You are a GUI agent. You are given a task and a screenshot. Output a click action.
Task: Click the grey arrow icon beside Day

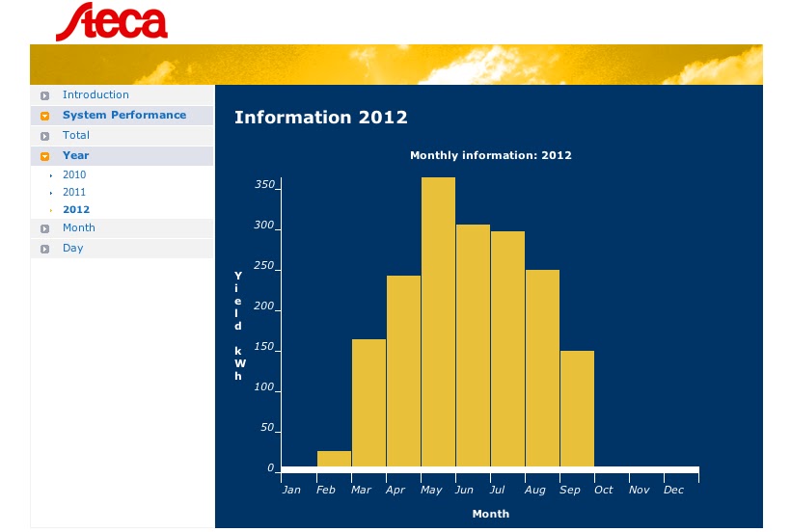45,249
